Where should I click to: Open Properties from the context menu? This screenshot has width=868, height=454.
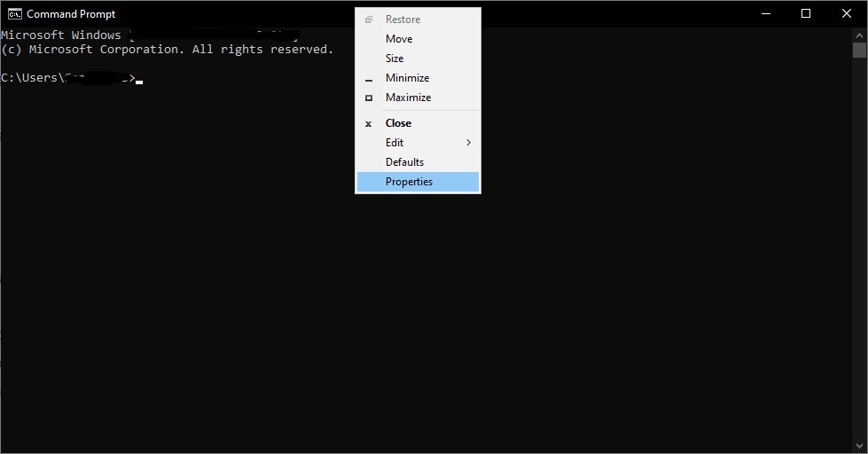tap(418, 182)
